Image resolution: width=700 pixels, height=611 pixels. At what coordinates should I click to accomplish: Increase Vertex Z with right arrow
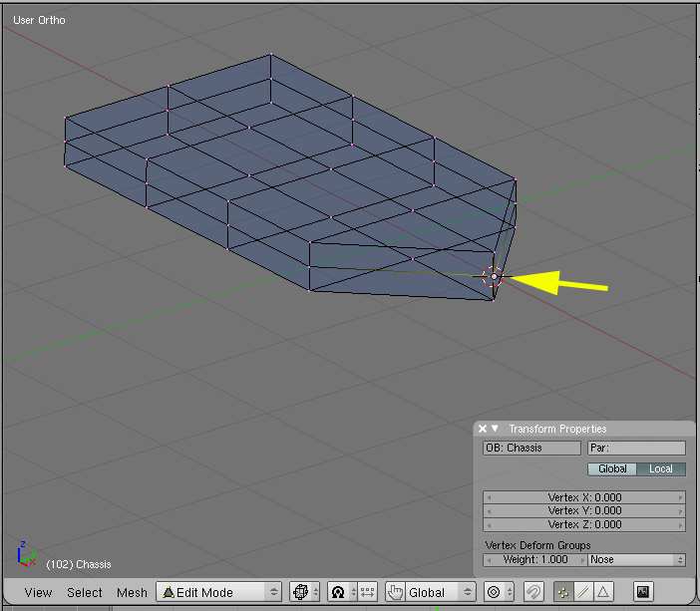pos(680,524)
